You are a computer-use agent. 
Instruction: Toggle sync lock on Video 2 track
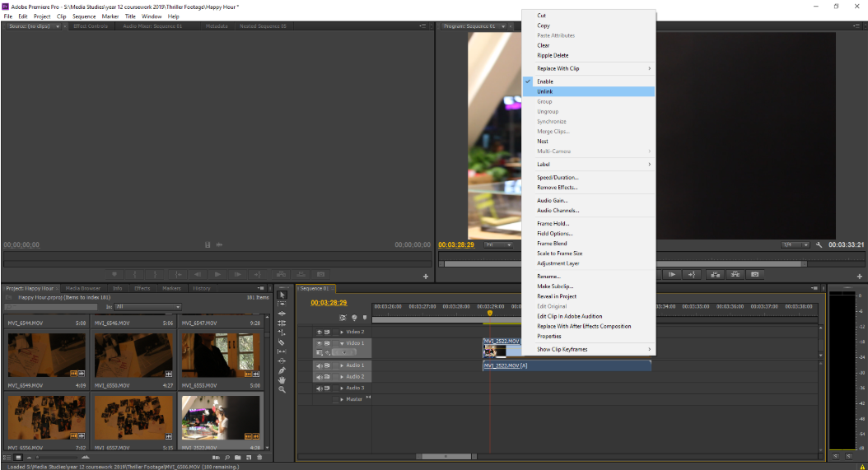(327, 333)
